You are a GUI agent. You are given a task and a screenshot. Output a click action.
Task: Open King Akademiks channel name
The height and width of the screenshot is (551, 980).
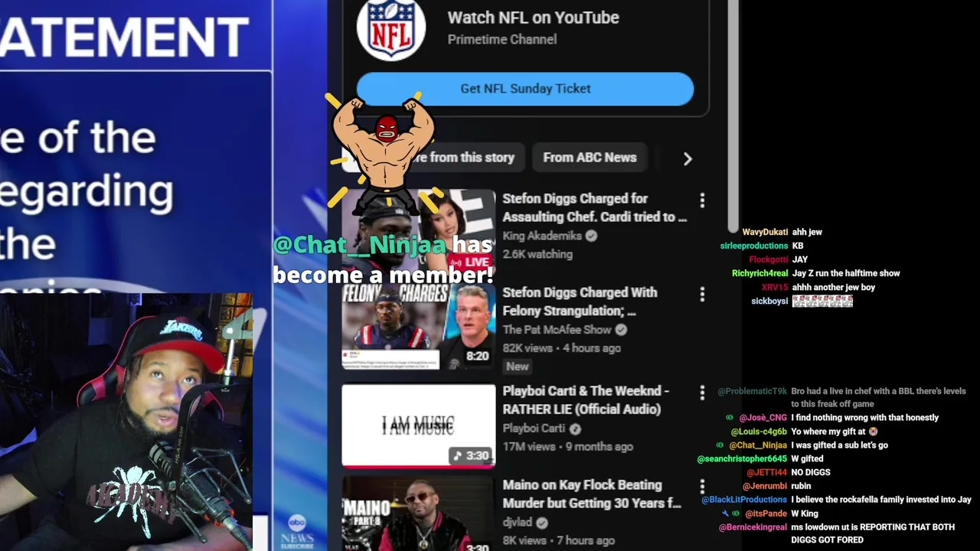pos(542,236)
